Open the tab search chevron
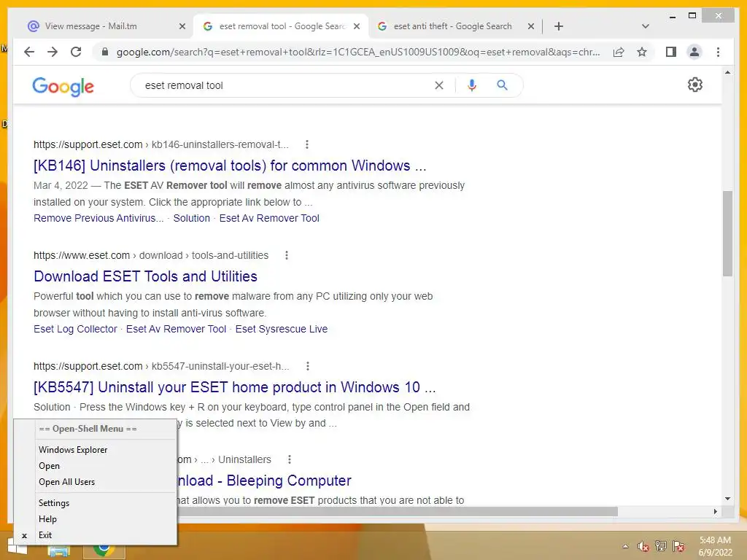Viewport: 747px width, 560px height. [x=646, y=26]
